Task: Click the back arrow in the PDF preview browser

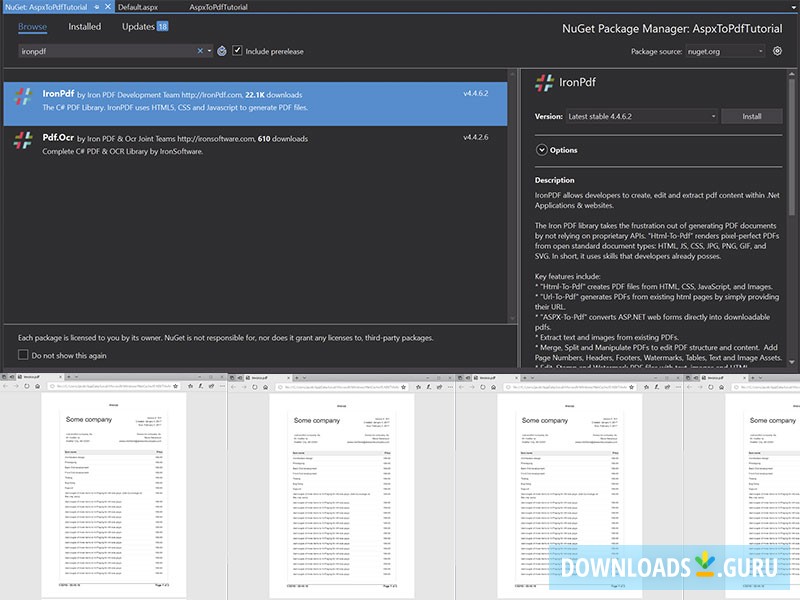Action: [5, 386]
